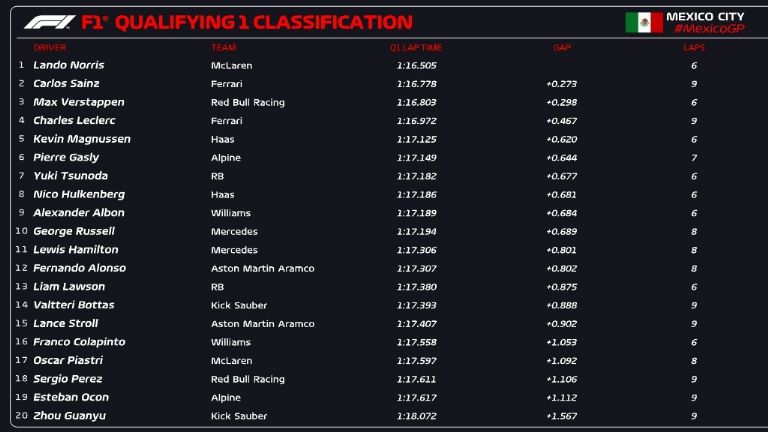
Task: Click Franco Colapinto's Williams team label
Action: pos(230,342)
